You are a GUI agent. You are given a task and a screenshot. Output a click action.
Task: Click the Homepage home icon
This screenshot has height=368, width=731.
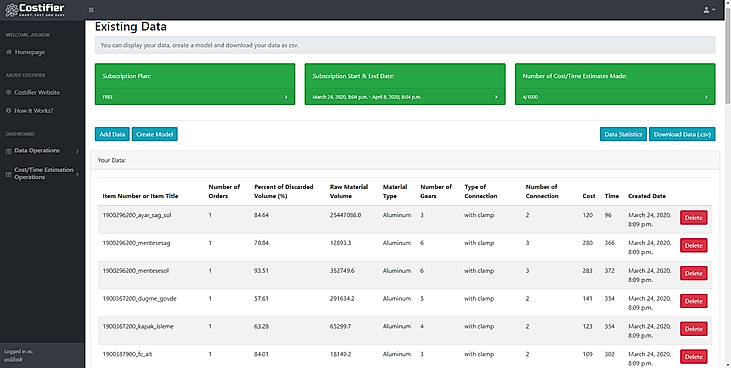(x=9, y=52)
